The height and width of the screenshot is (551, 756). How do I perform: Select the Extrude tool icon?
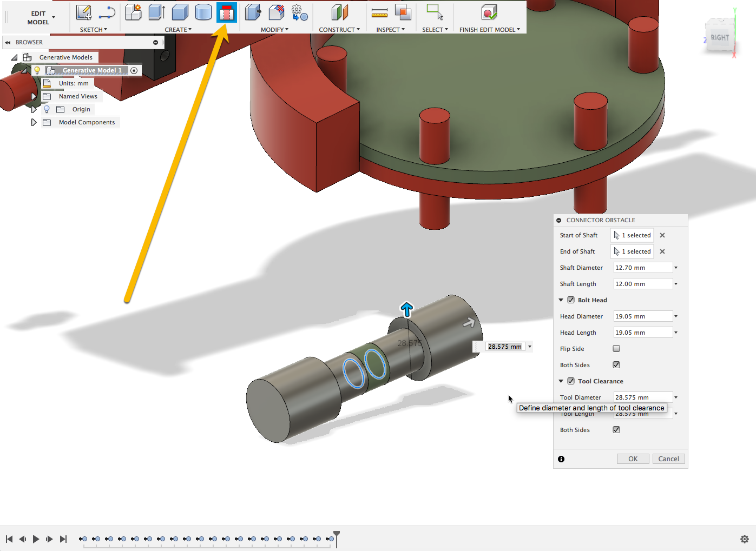click(x=156, y=12)
